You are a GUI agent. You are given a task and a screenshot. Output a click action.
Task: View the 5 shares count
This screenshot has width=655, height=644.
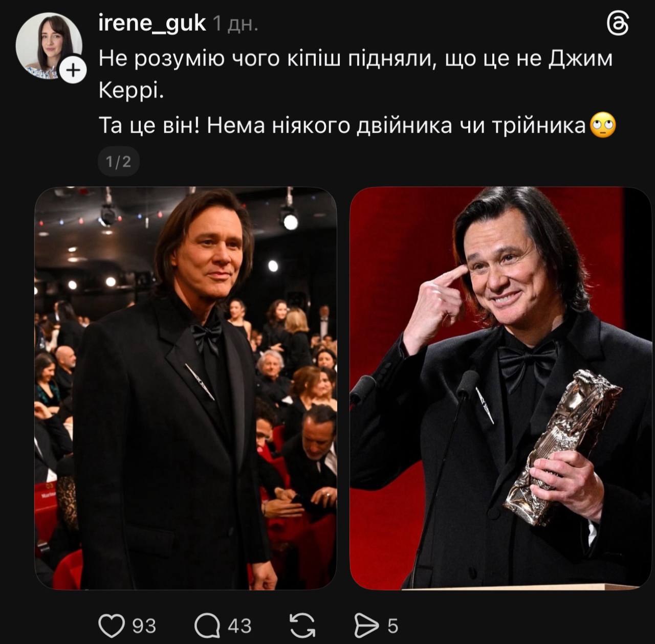click(392, 626)
